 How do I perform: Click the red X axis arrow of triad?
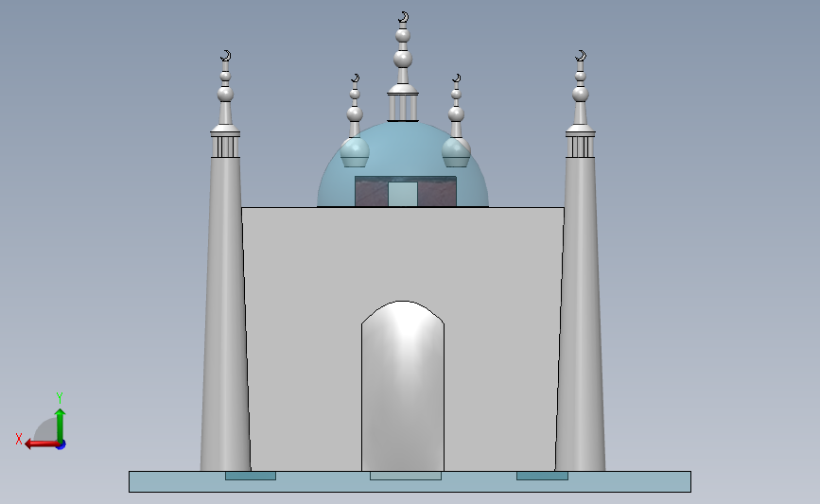pos(42,443)
